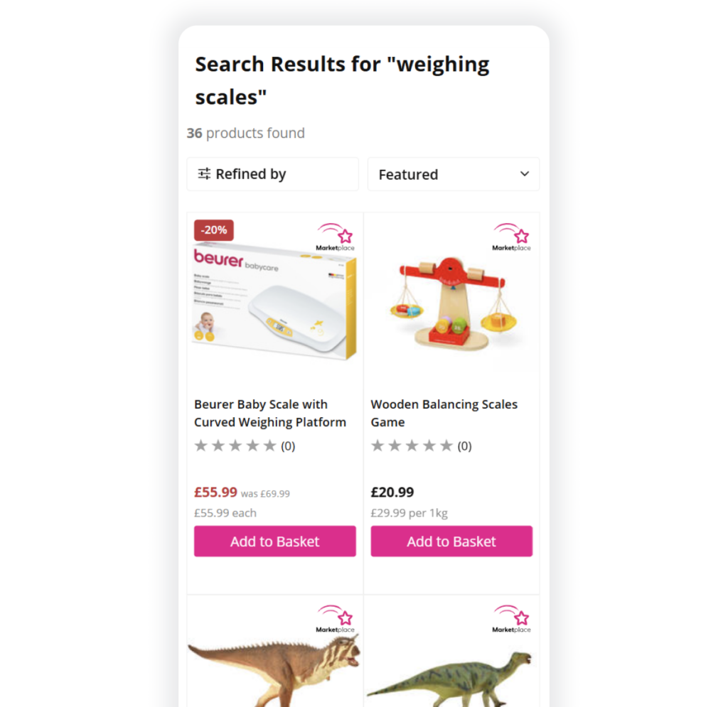Open Beurer Baby Scale with Curved Weighing Platform link
Screen dimensions: 728x707
click(x=270, y=413)
